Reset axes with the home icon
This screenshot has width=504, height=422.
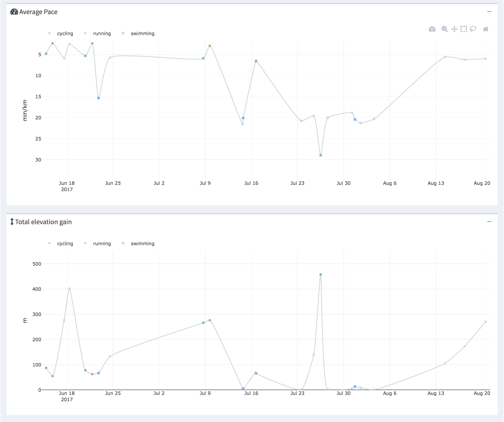point(485,29)
